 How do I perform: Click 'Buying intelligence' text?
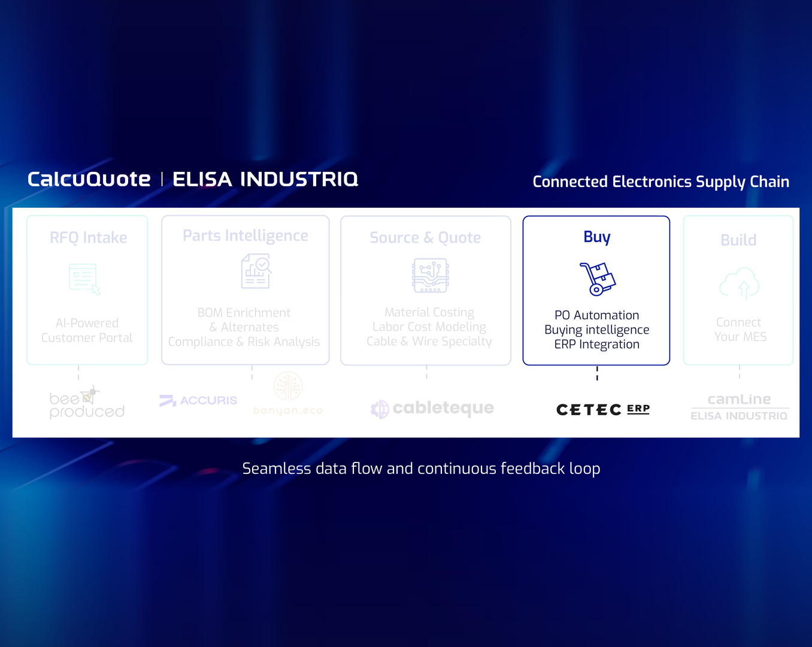pos(597,330)
